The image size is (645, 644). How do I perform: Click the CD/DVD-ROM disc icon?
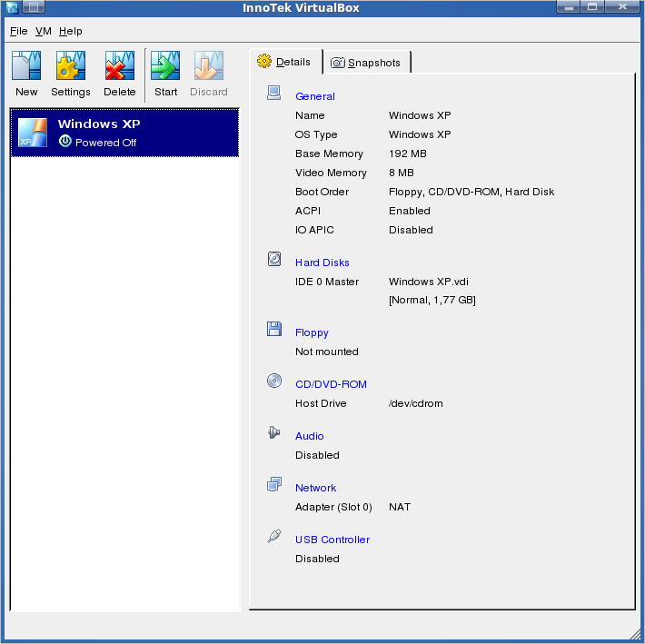(x=274, y=381)
